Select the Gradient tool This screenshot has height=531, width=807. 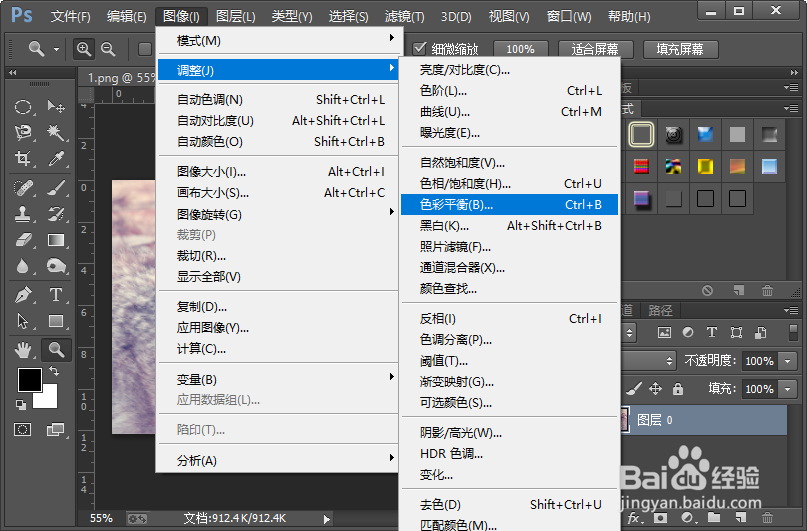tap(56, 240)
